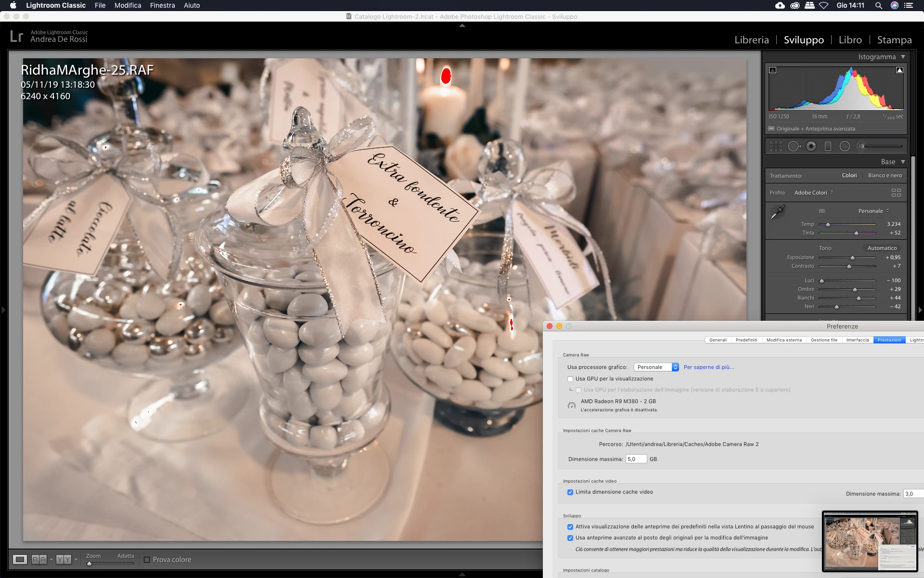Viewport: 924px width, 578px height.
Task: Open the Usa processore grafico dropdown
Action: pos(656,367)
